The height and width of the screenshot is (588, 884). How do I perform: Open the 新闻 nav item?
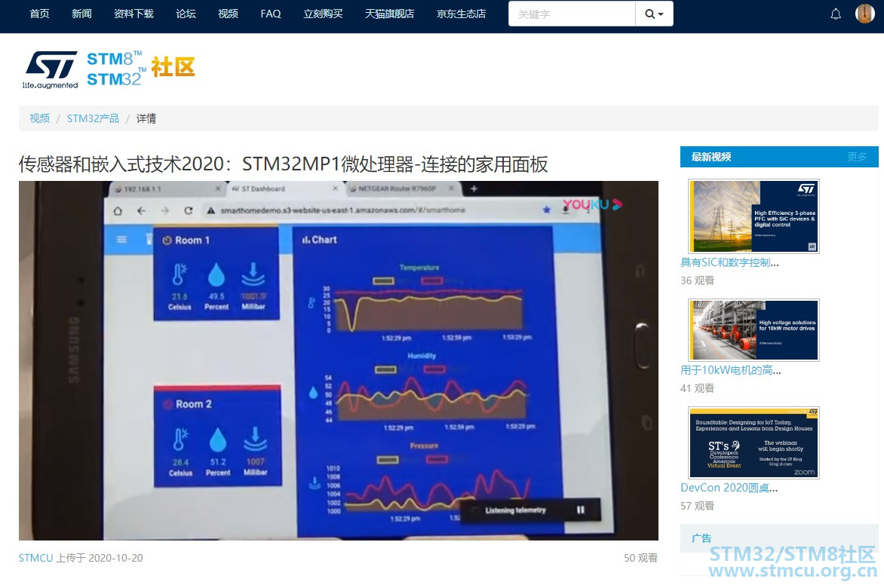coord(81,14)
